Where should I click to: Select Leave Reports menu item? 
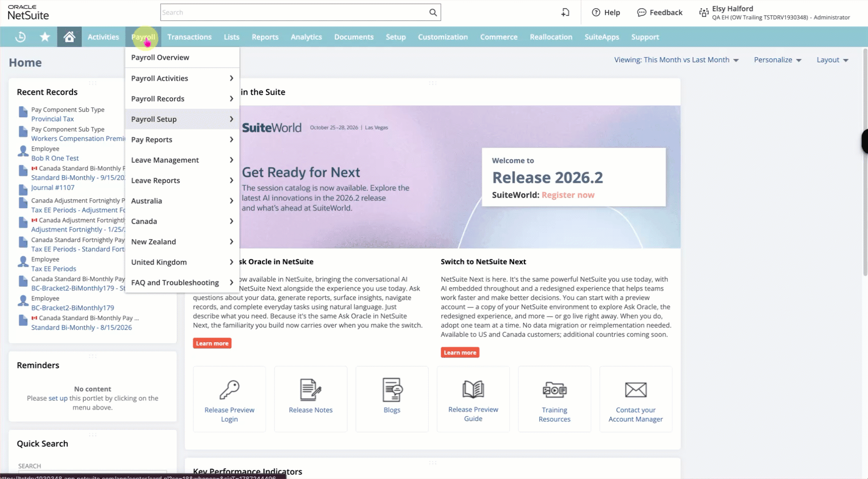point(182,180)
